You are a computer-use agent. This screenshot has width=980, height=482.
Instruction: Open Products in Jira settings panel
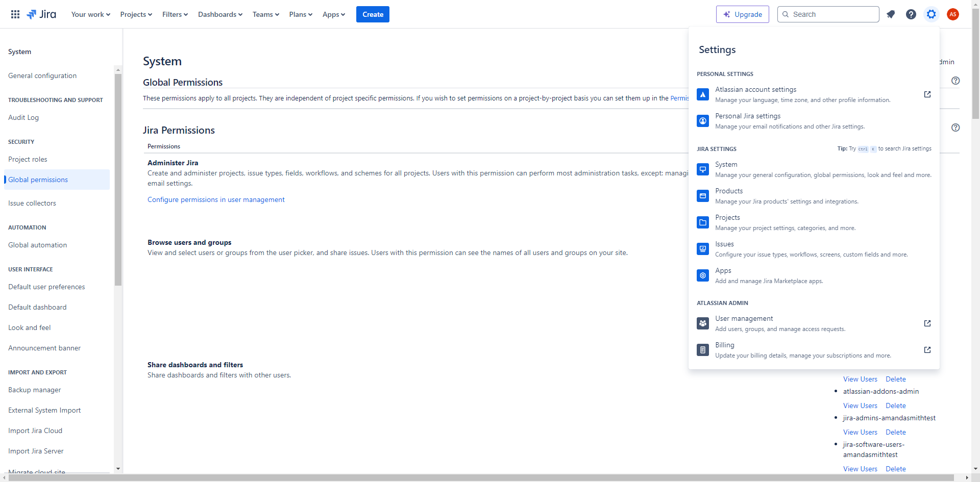814,196
